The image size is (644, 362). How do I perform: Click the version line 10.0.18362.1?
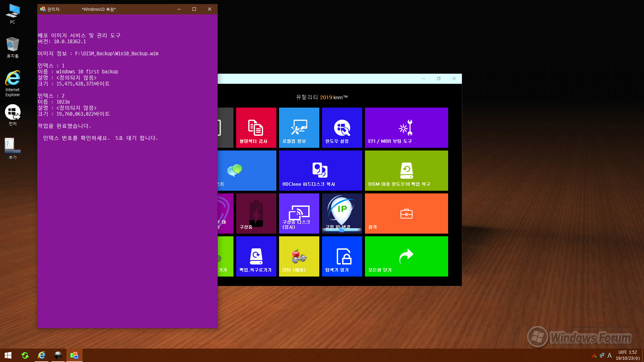[62, 42]
